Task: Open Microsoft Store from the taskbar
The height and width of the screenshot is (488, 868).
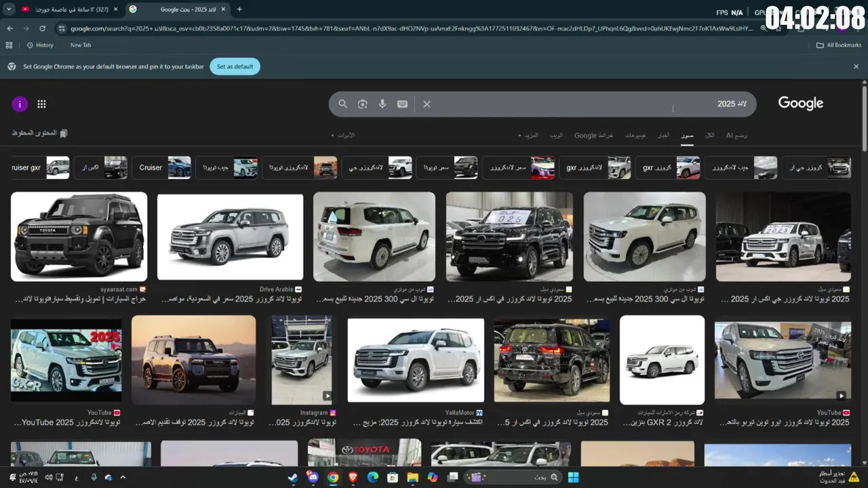Action: tap(393, 477)
